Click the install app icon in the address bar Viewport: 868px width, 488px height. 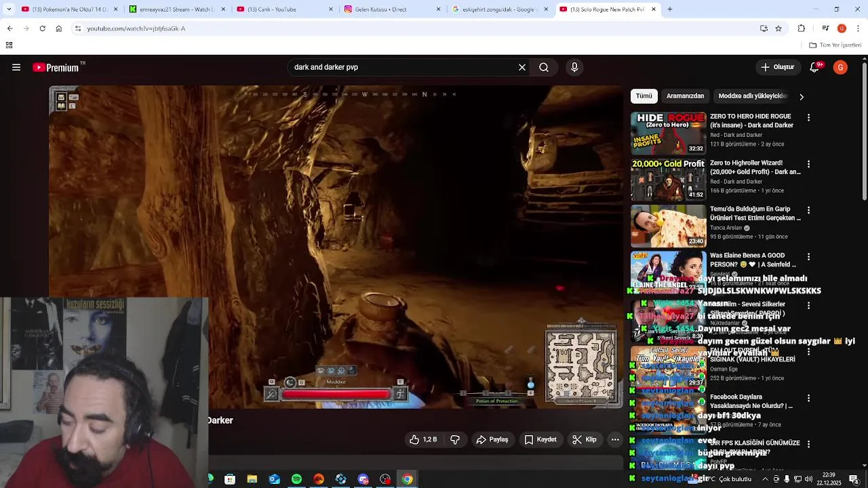[764, 28]
